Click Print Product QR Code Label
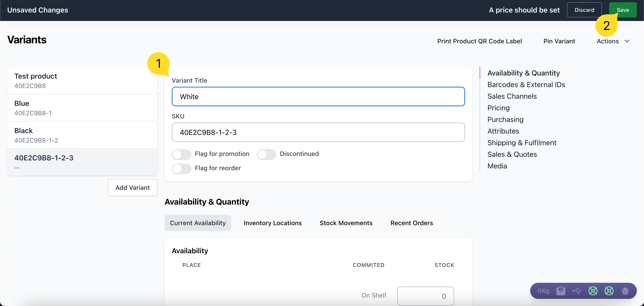The height and width of the screenshot is (306, 644). click(x=479, y=41)
